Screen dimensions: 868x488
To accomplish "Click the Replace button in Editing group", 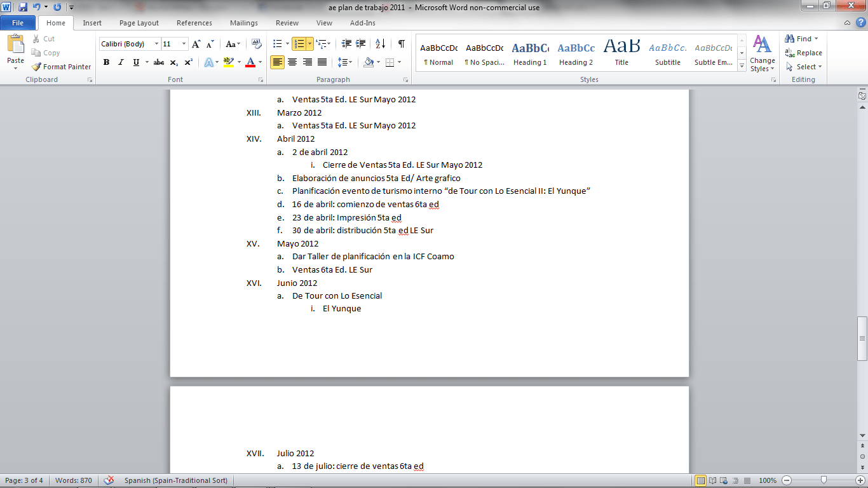I will coord(804,53).
